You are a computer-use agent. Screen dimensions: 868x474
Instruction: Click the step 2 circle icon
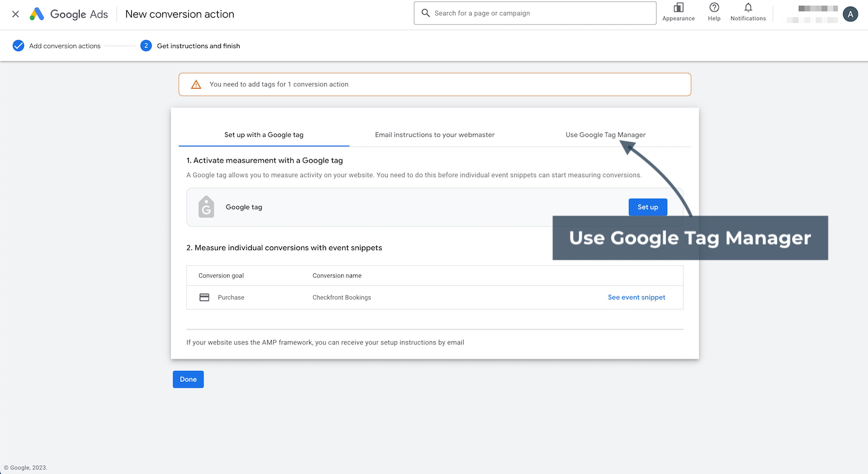146,46
